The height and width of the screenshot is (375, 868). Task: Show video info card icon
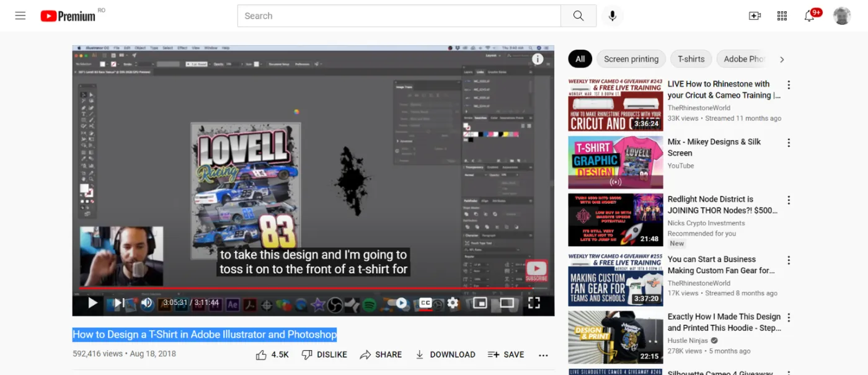(x=538, y=59)
